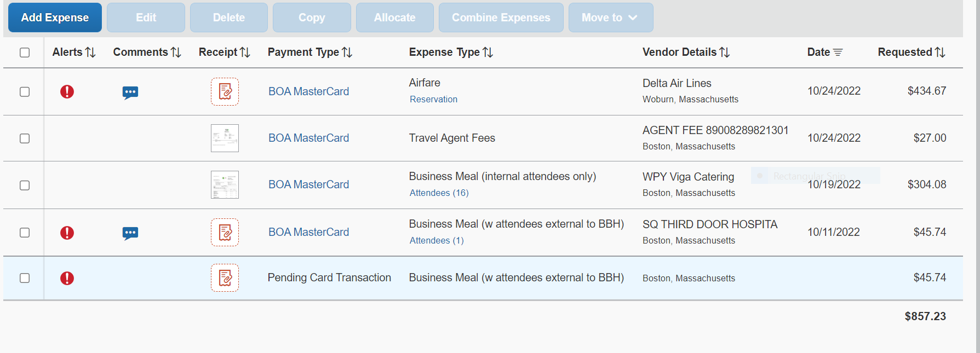Image resolution: width=980 pixels, height=353 pixels.
Task: Click the Add Expense button
Action: coord(55,18)
